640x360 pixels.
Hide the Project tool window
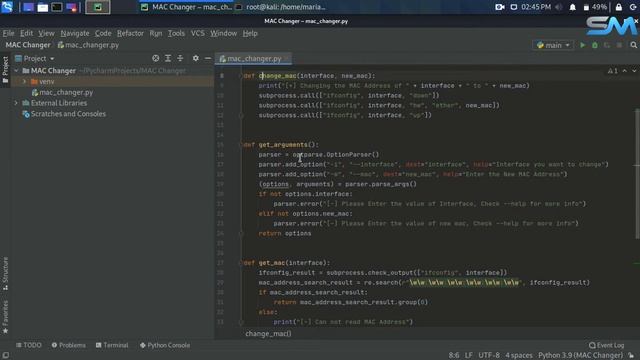[x=208, y=58]
